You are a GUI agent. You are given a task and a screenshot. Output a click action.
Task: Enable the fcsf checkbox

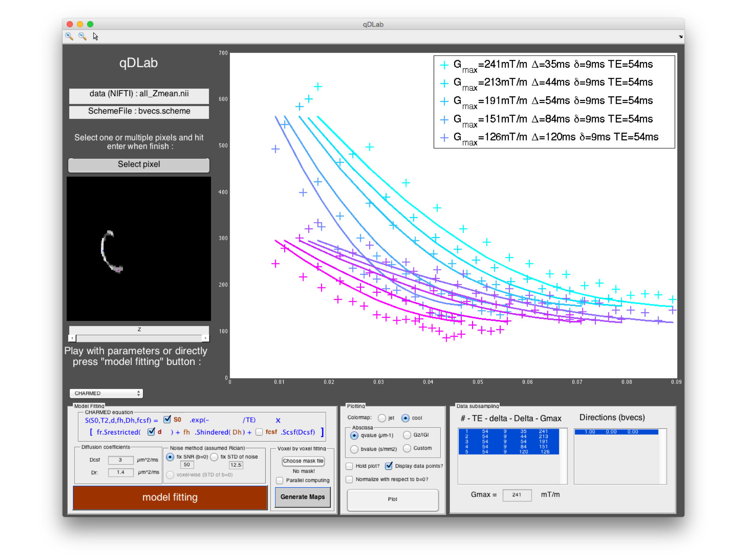pos(259,432)
